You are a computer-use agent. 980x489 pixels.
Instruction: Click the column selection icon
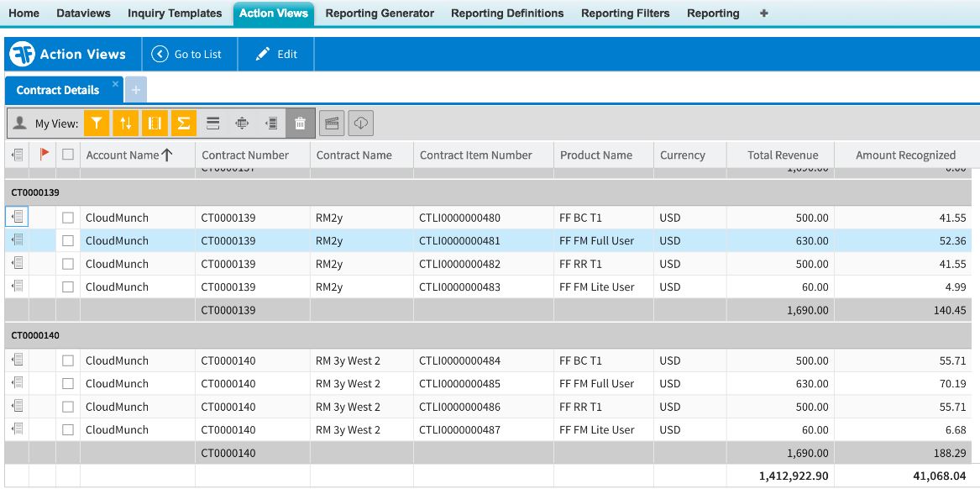click(x=155, y=124)
